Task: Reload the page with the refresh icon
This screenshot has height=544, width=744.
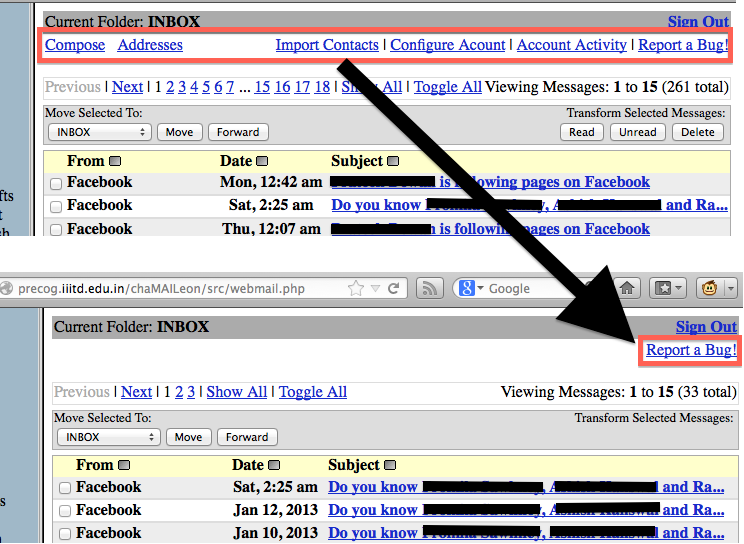Action: (x=394, y=289)
